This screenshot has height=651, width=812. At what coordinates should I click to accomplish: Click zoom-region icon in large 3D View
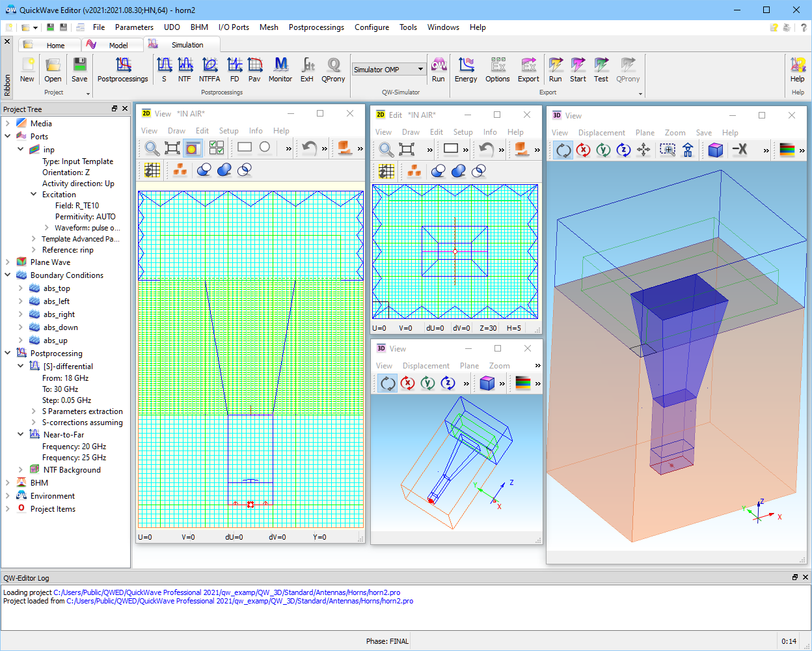668,150
